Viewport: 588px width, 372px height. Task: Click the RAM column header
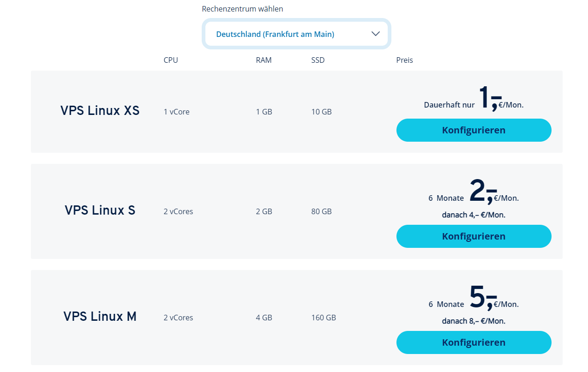tap(264, 60)
